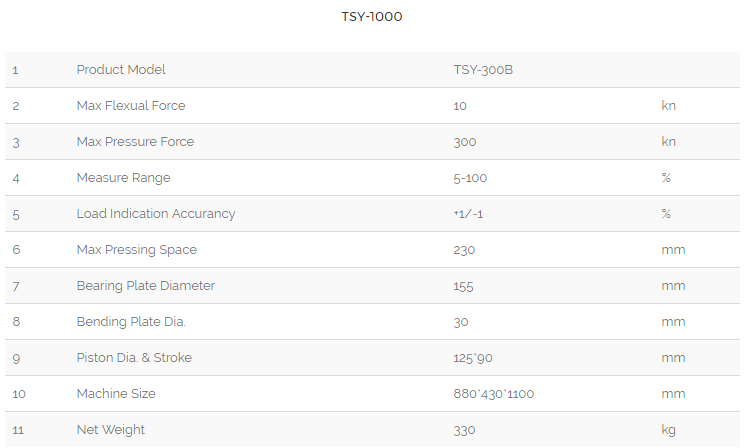Select the Max Pressing Space label
Image resolution: width=746 pixels, height=448 pixels.
pyautogui.click(x=137, y=250)
